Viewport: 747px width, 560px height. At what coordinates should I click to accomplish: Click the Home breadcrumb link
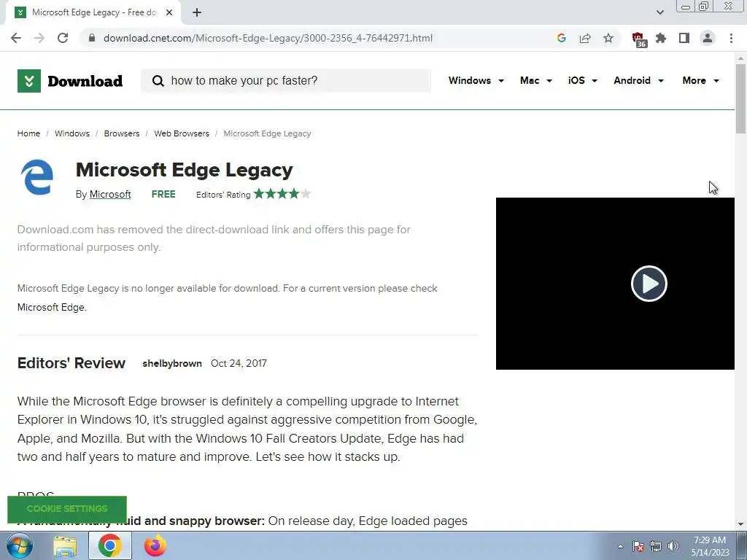[x=28, y=134]
